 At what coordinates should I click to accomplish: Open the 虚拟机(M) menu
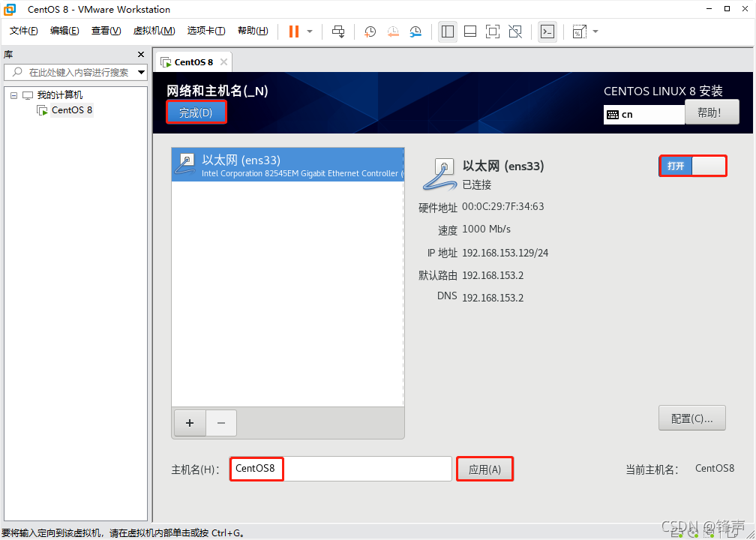pyautogui.click(x=154, y=31)
